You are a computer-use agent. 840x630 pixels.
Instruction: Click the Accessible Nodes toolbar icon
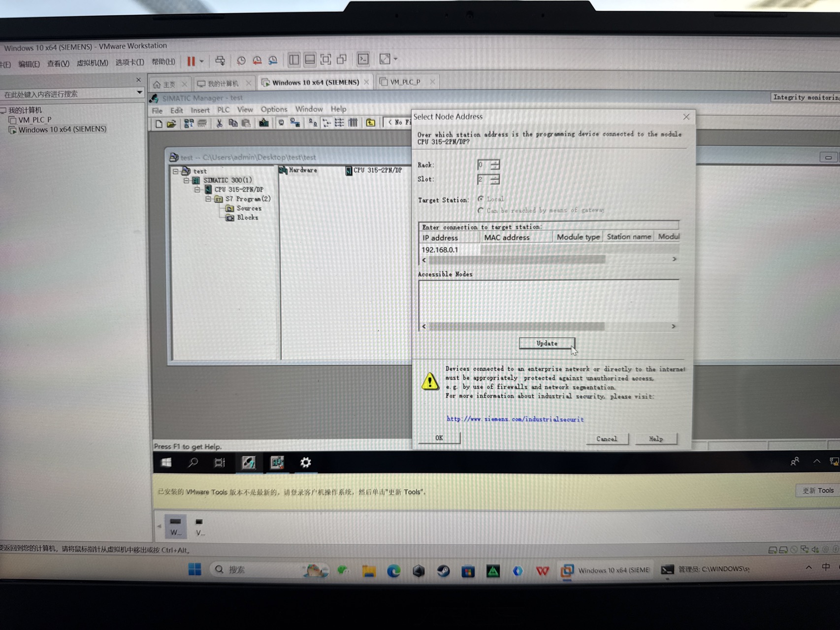[x=189, y=124]
